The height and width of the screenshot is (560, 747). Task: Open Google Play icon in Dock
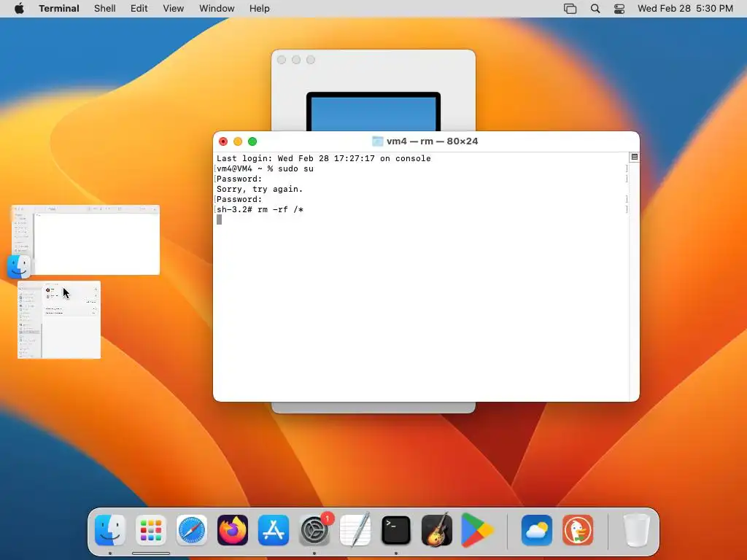[477, 530]
